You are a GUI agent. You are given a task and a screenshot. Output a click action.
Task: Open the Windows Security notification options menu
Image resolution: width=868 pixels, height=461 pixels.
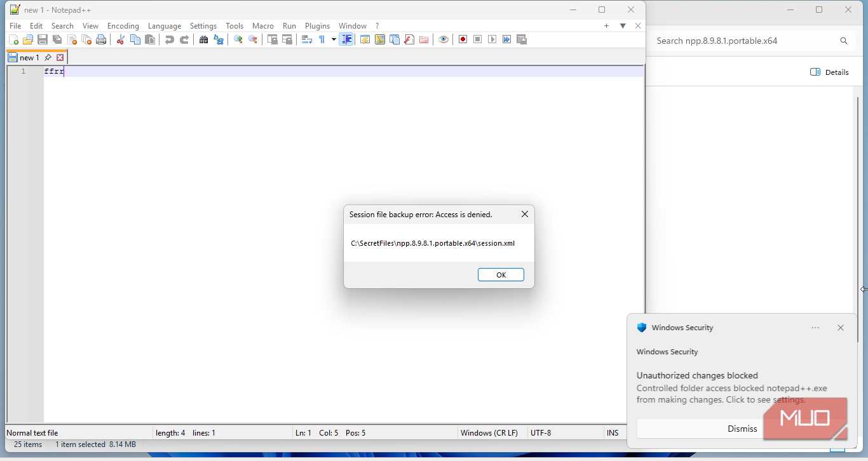(815, 328)
